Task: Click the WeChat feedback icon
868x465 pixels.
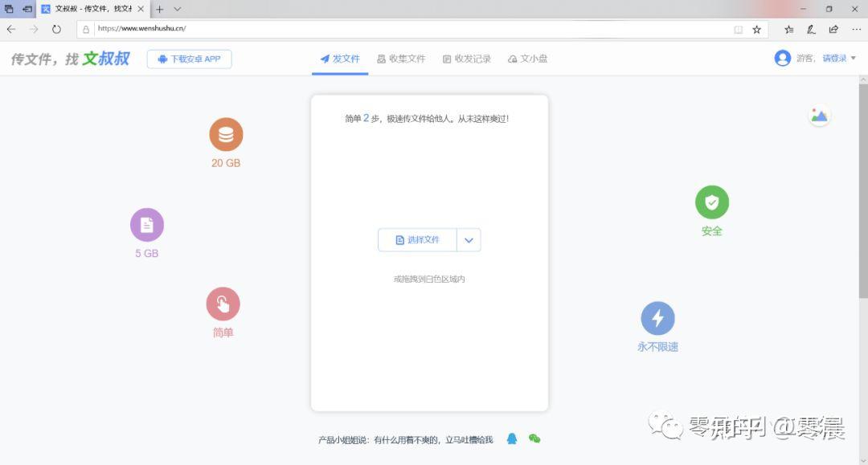Action: coord(534,438)
